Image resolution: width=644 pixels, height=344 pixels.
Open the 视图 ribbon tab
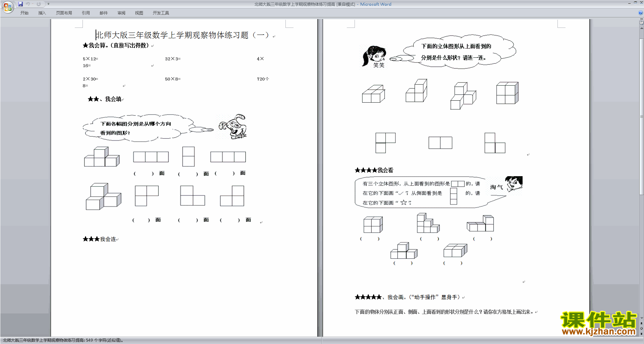(x=139, y=13)
